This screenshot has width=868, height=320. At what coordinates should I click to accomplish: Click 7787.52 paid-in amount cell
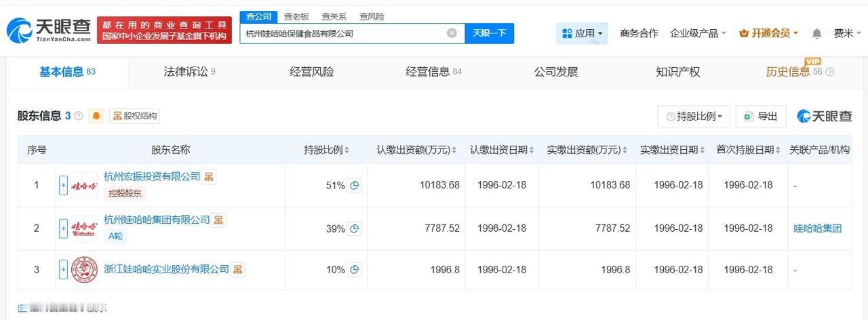(x=612, y=228)
